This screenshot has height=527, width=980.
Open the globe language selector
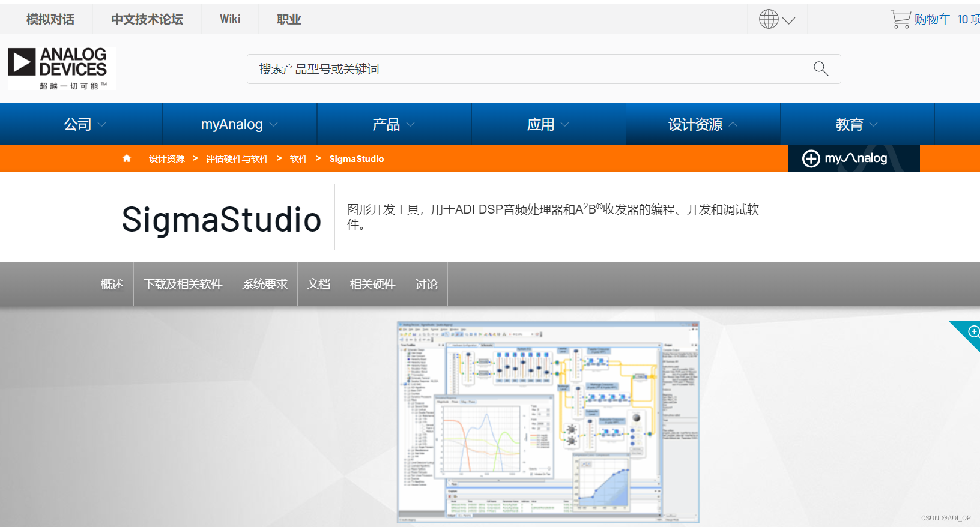coord(769,19)
